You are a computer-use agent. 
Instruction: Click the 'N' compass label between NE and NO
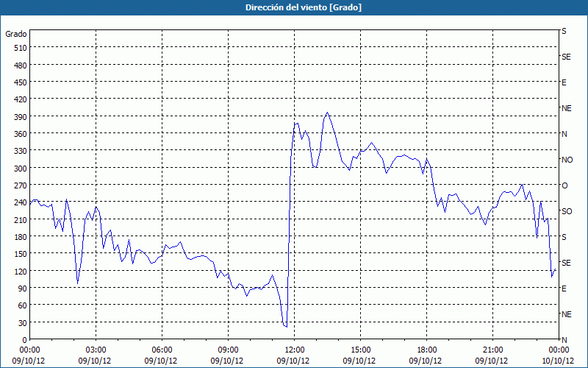(x=564, y=134)
